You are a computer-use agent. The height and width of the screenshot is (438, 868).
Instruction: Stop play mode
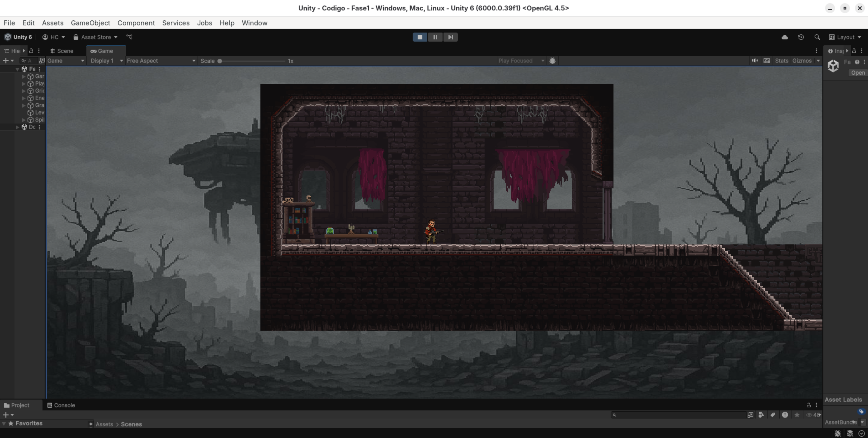tap(420, 37)
